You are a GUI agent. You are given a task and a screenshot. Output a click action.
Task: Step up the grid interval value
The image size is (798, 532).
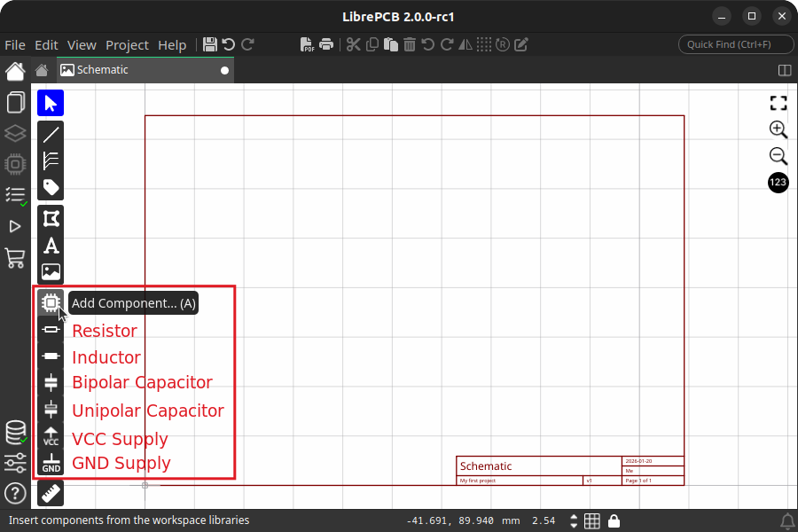(573, 517)
